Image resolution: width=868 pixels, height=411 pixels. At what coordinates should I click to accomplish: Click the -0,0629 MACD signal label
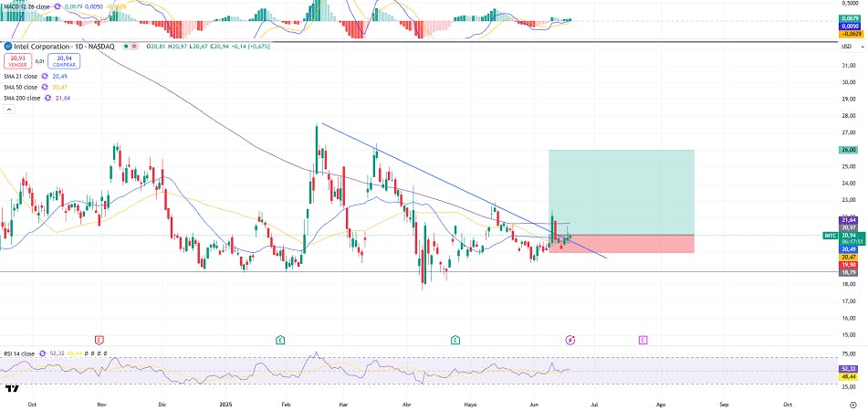(852, 34)
